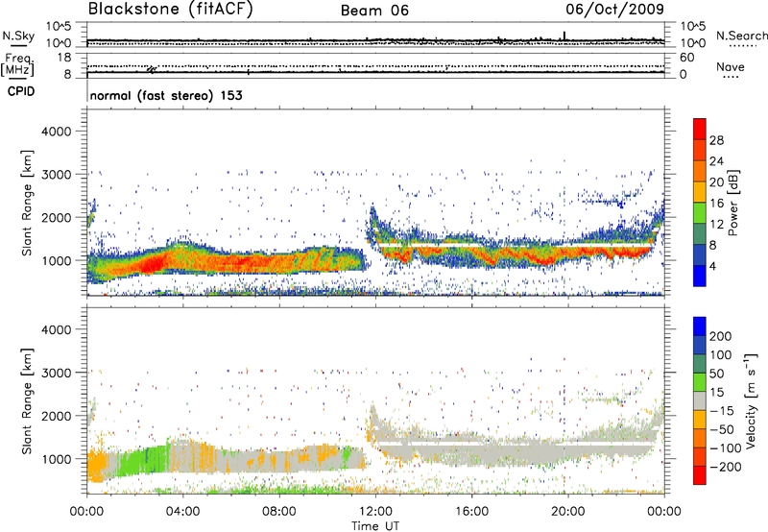Click 'normal (fast stereo) 153' text
The height and width of the screenshot is (532, 768).
[x=166, y=95]
